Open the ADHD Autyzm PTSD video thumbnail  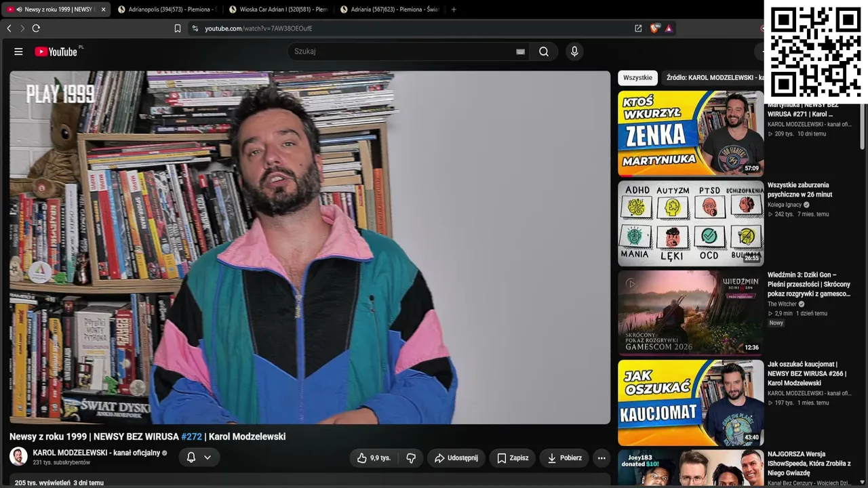[690, 223]
